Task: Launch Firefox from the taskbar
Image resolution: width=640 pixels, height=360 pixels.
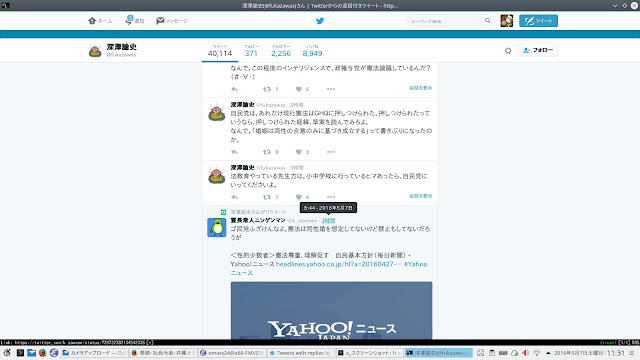Action: pyautogui.click(x=42, y=353)
